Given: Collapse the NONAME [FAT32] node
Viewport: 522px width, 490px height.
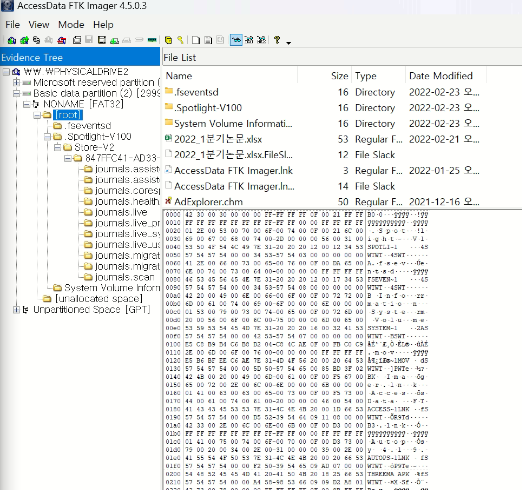Looking at the screenshot, I should point(26,104).
